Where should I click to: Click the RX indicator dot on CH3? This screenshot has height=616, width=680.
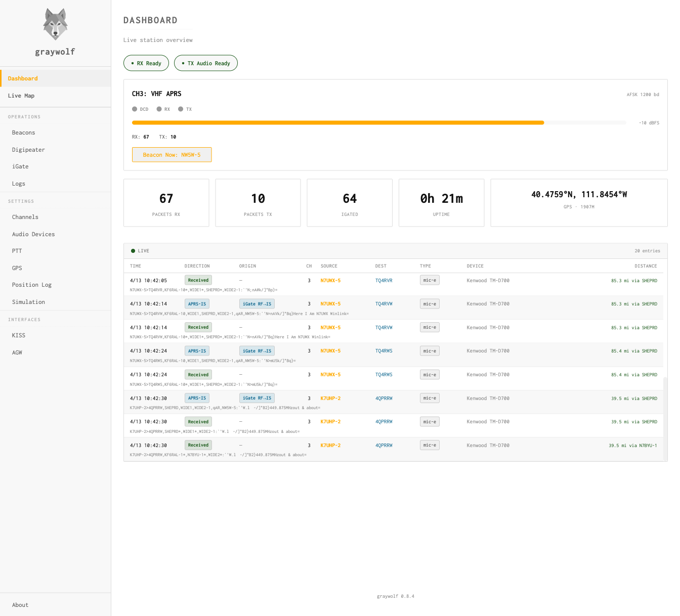pyautogui.click(x=158, y=109)
